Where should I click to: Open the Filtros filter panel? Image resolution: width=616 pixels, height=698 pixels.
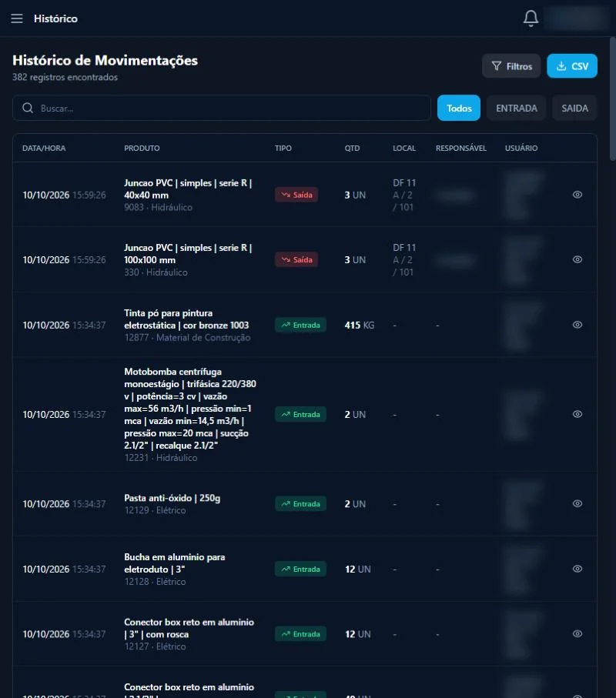tap(511, 66)
